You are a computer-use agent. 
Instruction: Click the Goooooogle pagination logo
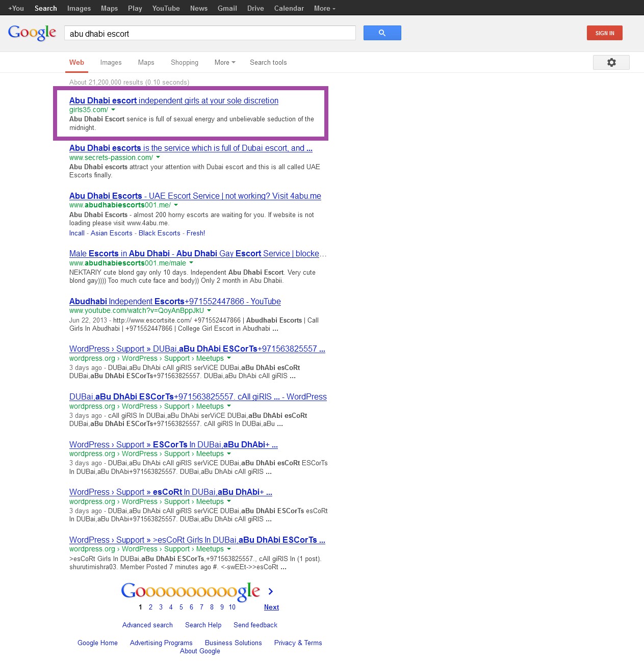point(191,591)
